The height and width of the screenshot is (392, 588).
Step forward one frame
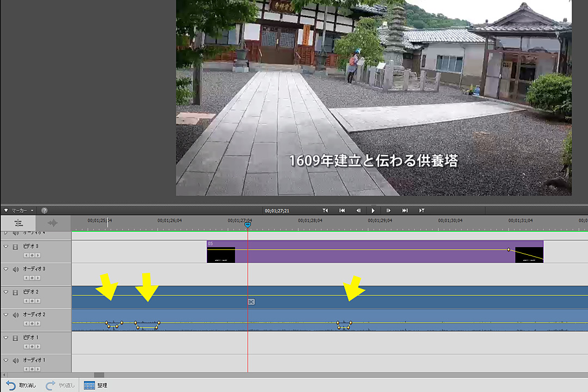pyautogui.click(x=388, y=211)
